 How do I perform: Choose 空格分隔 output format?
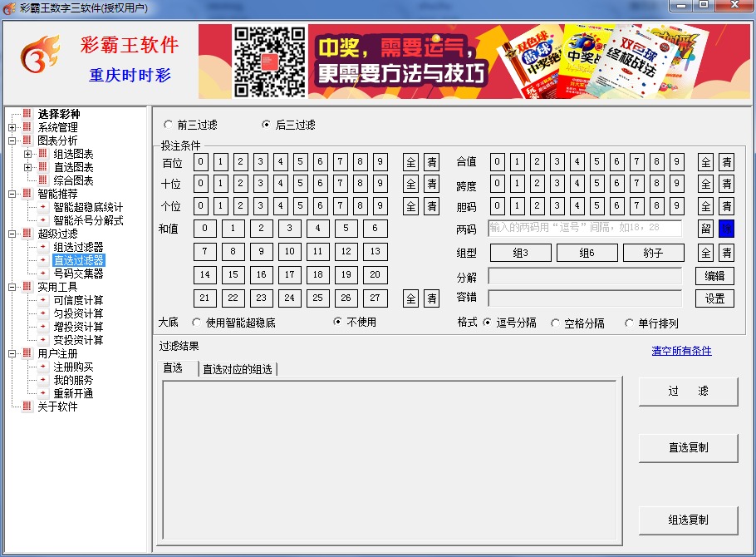pos(556,323)
